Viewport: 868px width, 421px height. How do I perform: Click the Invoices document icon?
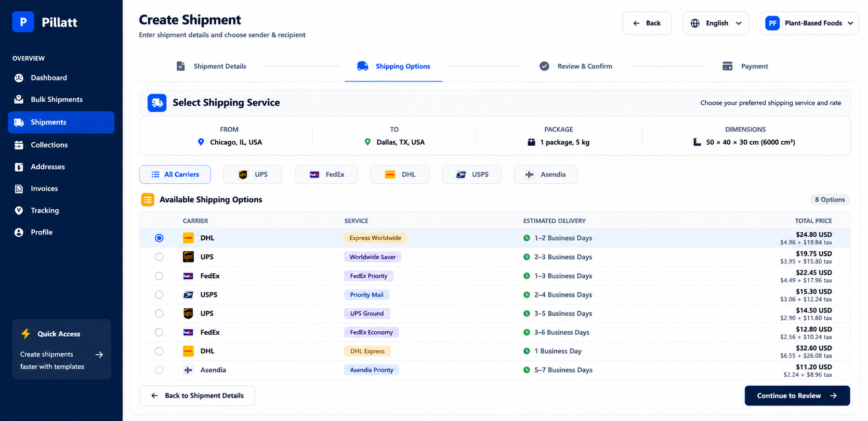(19, 189)
